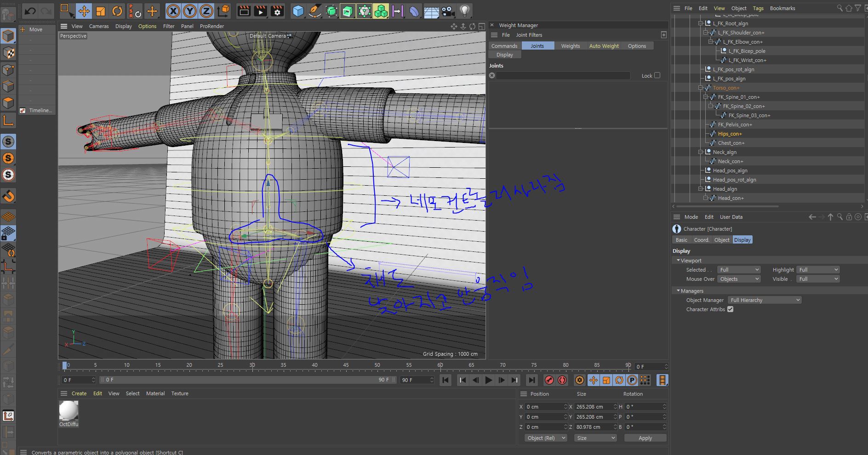The image size is (868, 455).
Task: Collapse FK_Spine_01_con+ tree node
Action: point(706,97)
